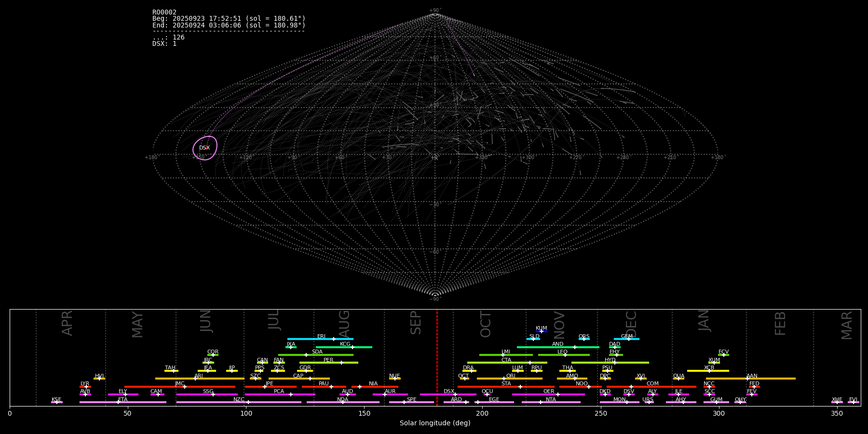The width and height of the screenshot is (868, 434).
Task: Click the FEB month label
Action: point(780,323)
